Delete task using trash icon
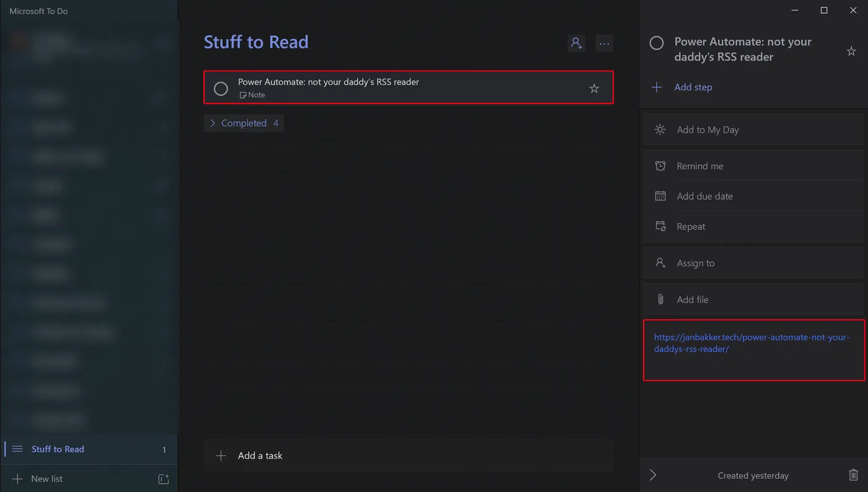This screenshot has width=868, height=492. coord(853,475)
